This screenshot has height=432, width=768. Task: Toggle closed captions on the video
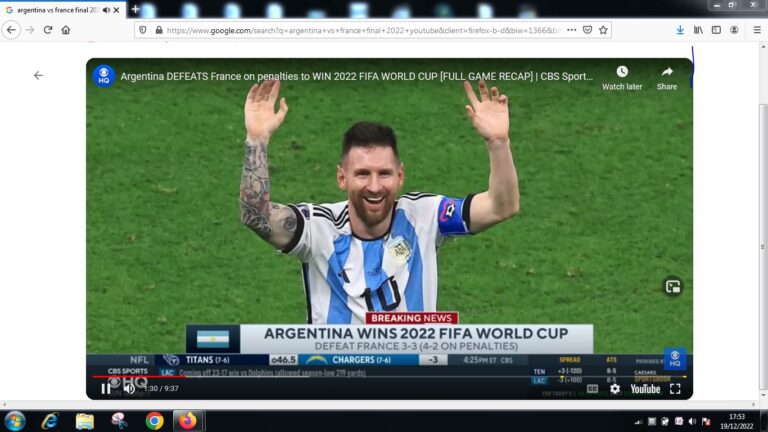592,389
